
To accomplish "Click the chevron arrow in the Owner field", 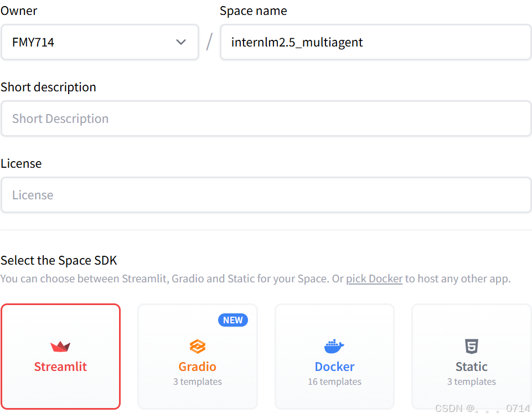I will point(181,42).
